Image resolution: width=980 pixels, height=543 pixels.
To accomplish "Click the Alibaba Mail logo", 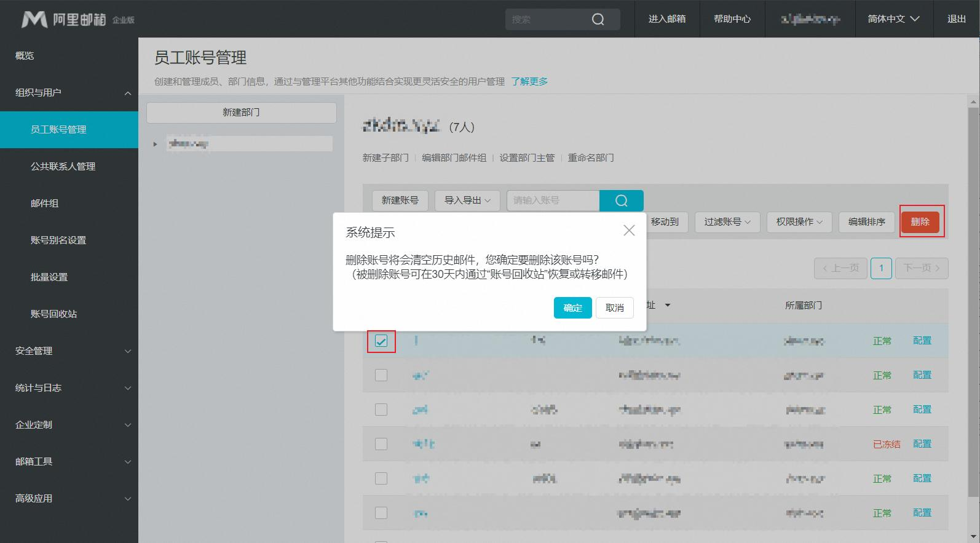I will tap(77, 19).
